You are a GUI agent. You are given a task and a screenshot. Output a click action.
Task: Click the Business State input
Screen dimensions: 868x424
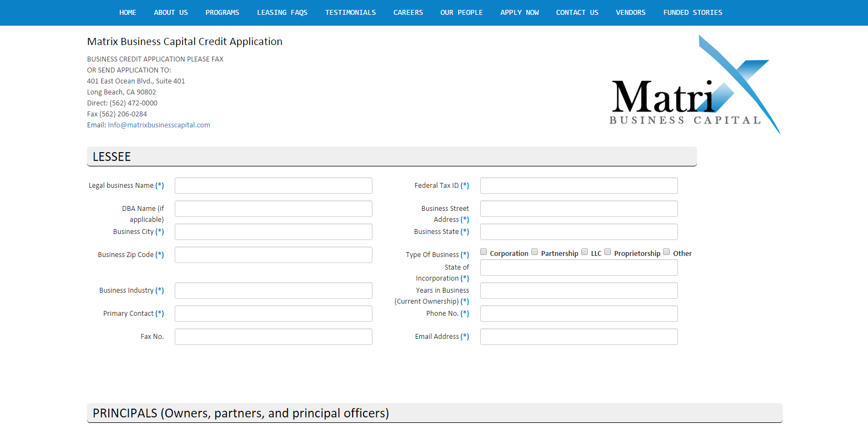point(579,232)
